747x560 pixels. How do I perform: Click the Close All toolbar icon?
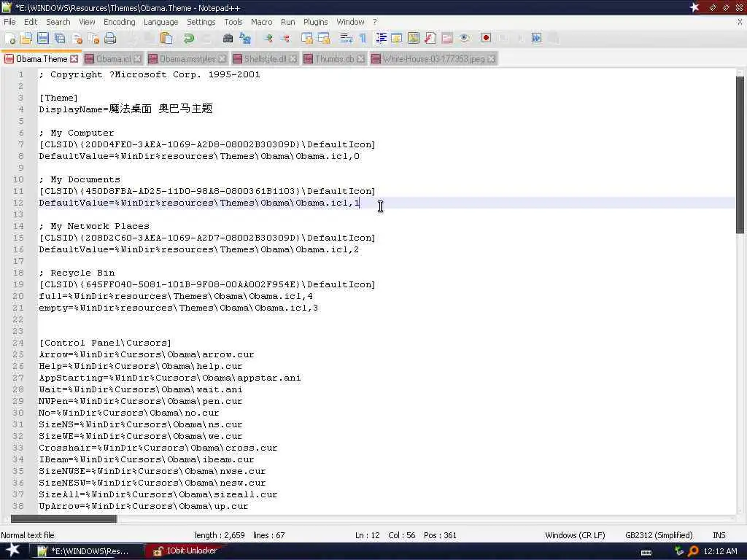(x=93, y=39)
